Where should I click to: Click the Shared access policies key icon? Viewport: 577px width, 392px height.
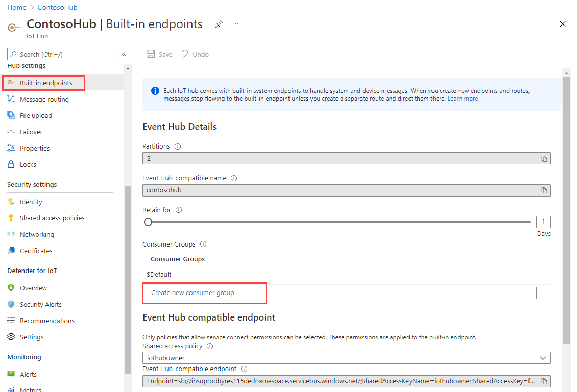11,218
